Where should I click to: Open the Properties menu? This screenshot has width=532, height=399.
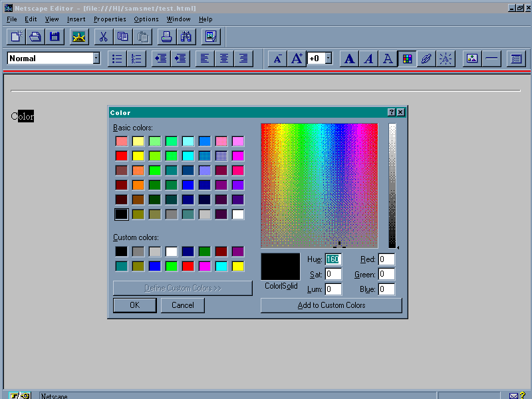click(110, 19)
